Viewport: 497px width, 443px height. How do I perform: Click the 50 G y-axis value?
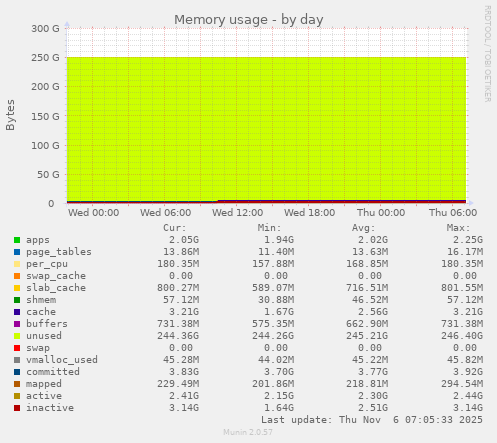(48, 174)
